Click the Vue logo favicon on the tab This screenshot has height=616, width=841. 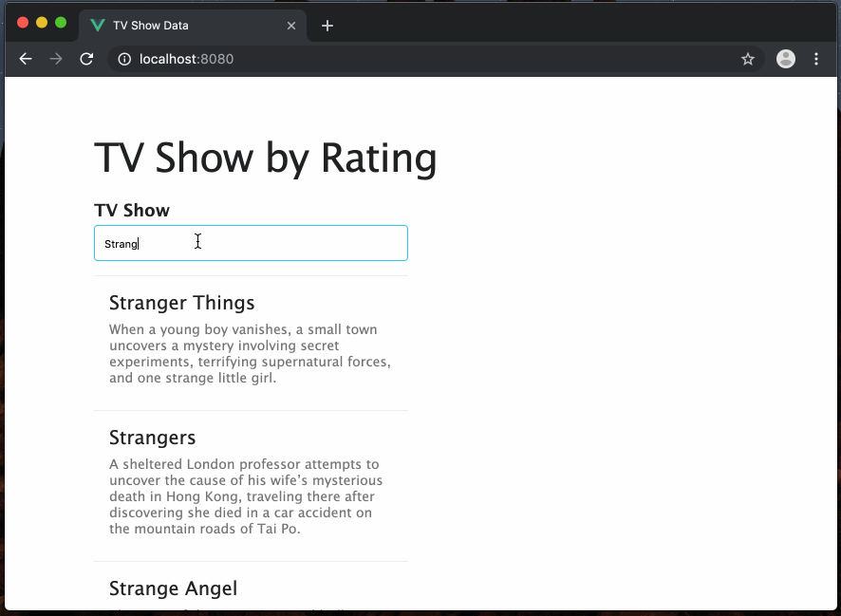(x=98, y=26)
